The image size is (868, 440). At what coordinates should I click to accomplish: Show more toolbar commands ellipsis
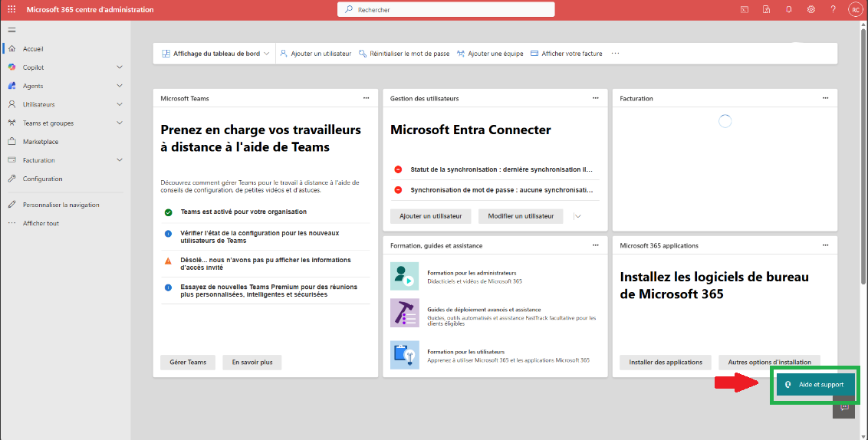pos(615,54)
